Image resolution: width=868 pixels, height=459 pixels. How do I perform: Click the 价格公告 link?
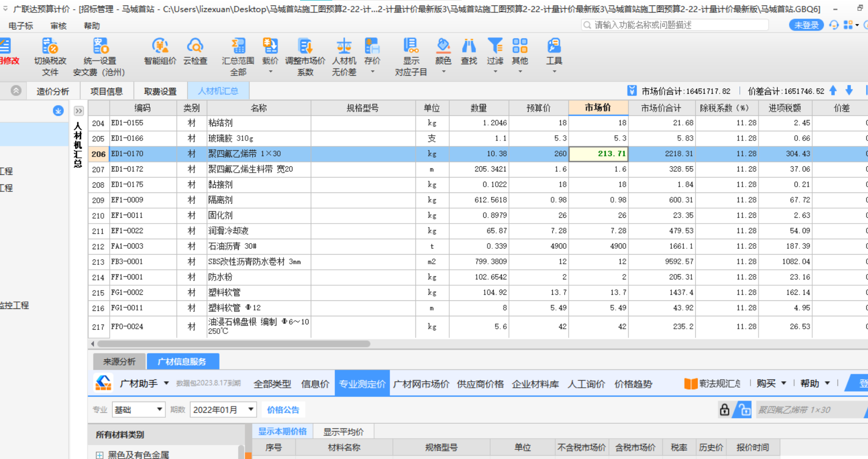(283, 410)
